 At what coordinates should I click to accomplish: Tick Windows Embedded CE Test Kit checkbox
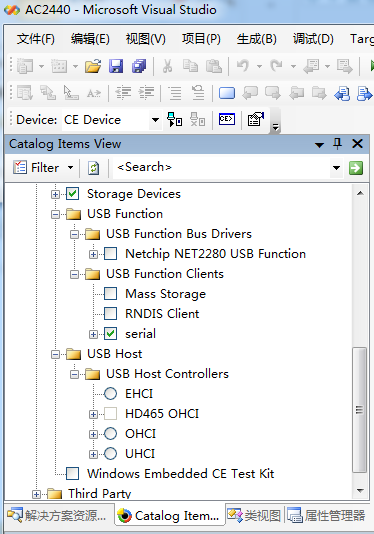pos(72,474)
